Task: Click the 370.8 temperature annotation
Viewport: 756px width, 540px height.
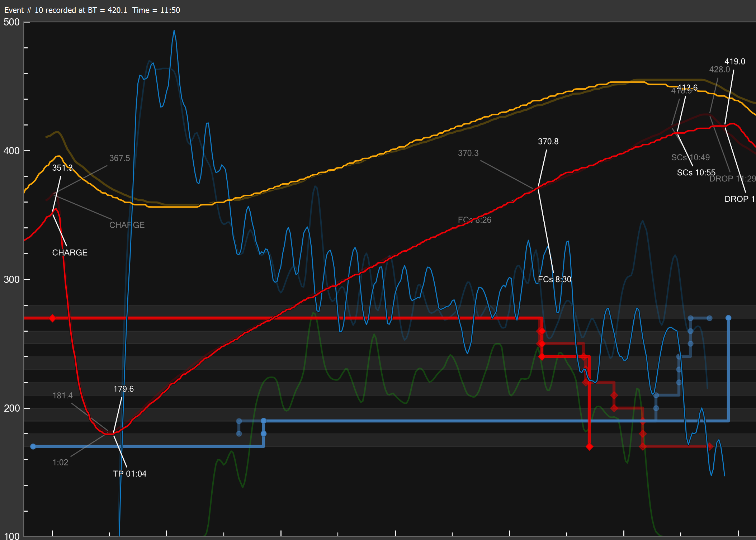Action: point(548,141)
